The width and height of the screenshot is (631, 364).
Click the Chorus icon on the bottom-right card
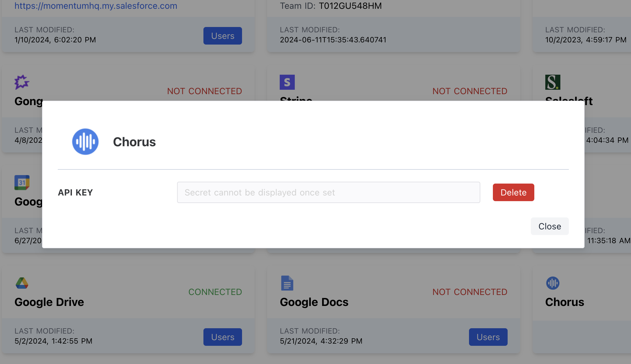point(553,283)
